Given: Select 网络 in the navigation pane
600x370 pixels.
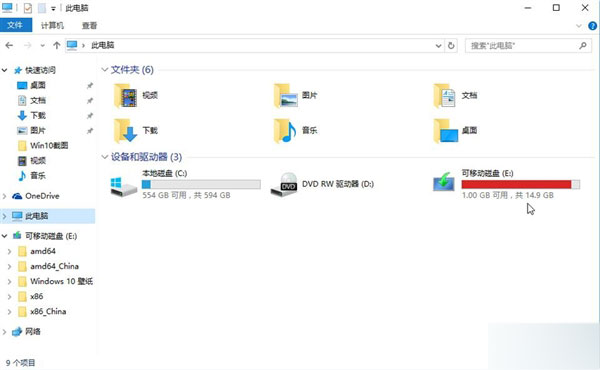Looking at the screenshot, I should click(x=33, y=332).
